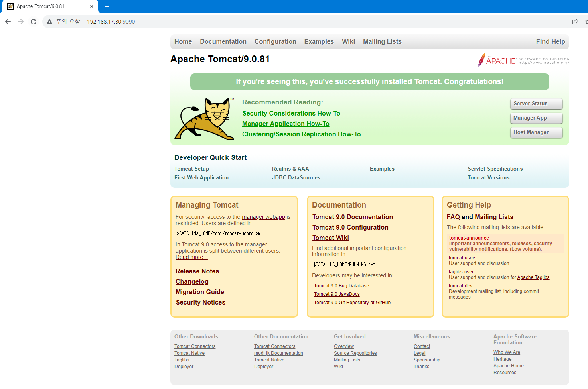Open the FAQ link in Getting Help
588x389 pixels.
click(453, 217)
